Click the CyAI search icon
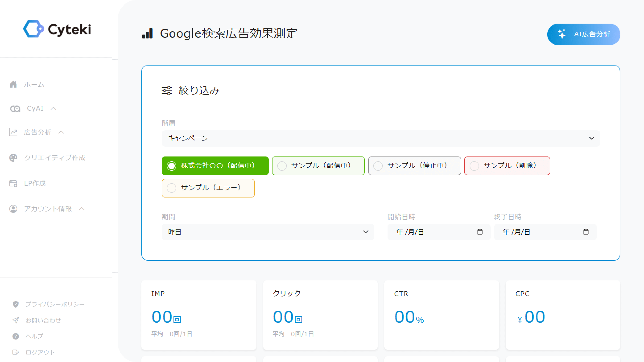 pyautogui.click(x=15, y=109)
